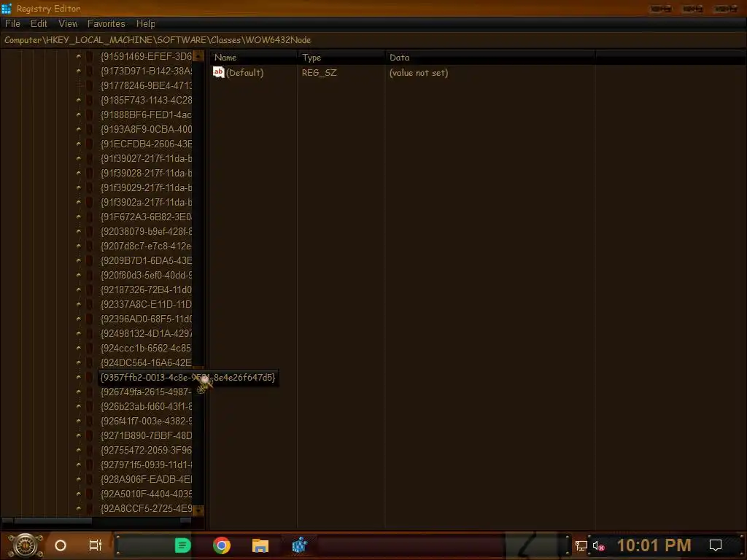This screenshot has height=560, width=747.
Task: Click folder icon of {92498132-4D1A-4297
Action: click(x=90, y=334)
